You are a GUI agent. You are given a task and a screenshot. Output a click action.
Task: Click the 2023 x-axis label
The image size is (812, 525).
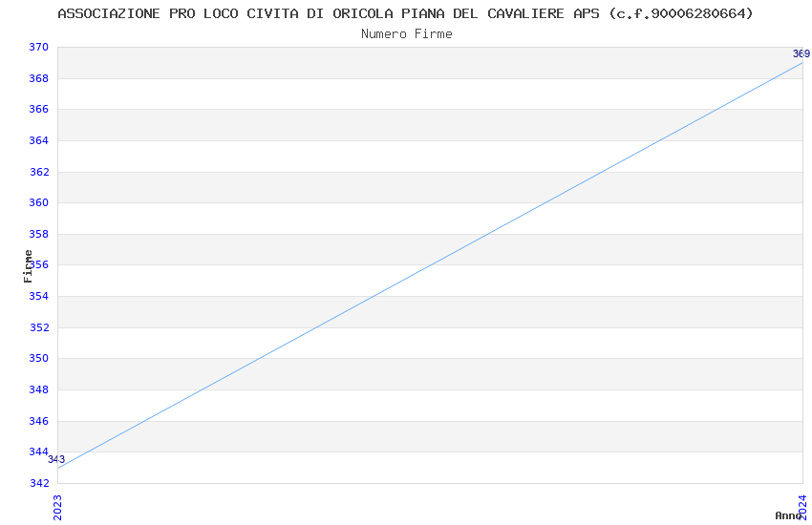pos(57,508)
